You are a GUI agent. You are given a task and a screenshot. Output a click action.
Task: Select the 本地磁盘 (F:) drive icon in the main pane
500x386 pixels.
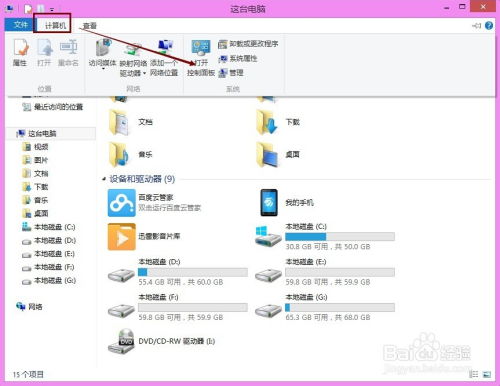tap(121, 311)
